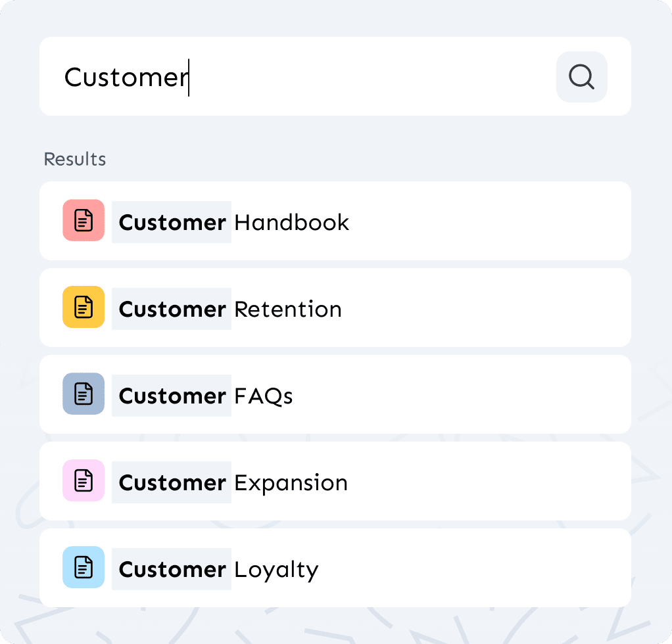Screen dimensions: 672x644
Task: Click the search button beside the input
Action: click(x=581, y=77)
